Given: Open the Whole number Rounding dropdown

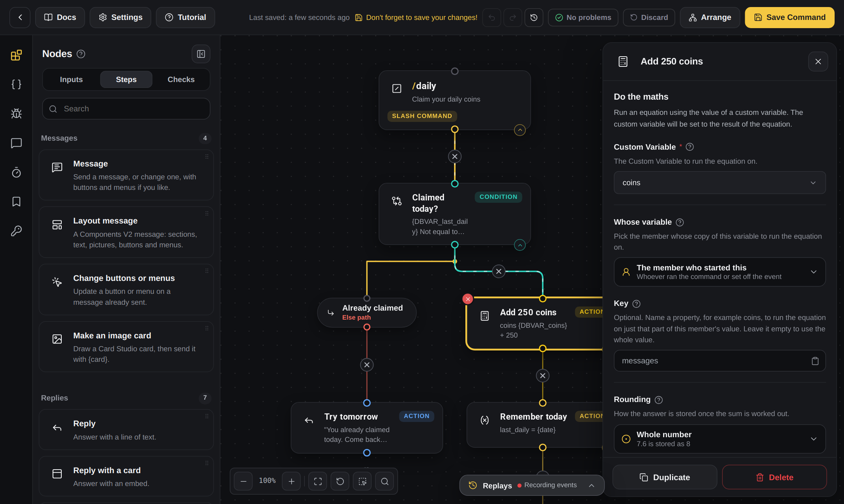Looking at the screenshot, I should coord(719,439).
